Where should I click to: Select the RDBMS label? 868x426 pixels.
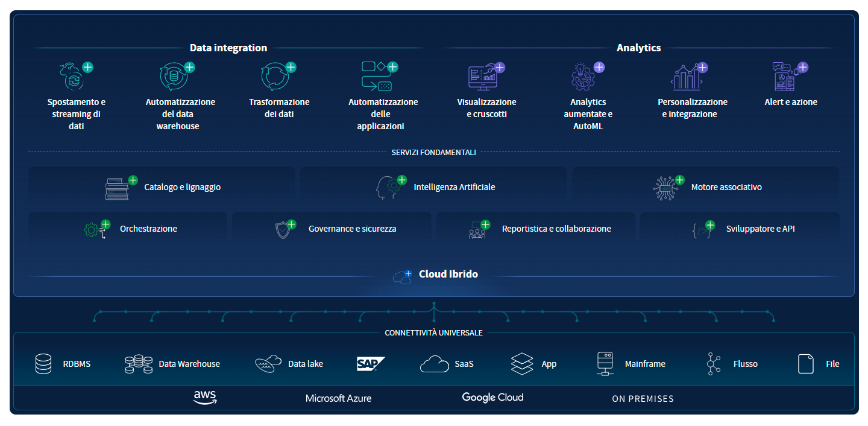pyautogui.click(x=77, y=364)
